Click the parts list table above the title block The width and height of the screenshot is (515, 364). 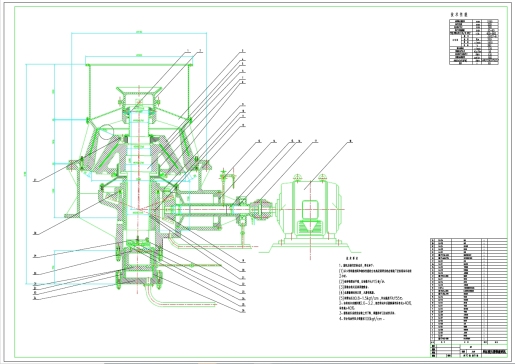point(469,290)
